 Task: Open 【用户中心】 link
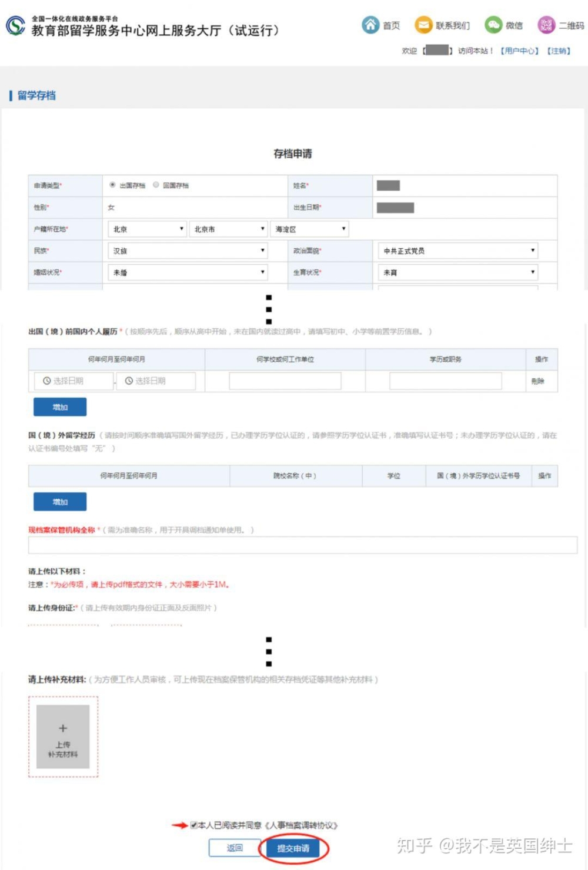tap(520, 51)
